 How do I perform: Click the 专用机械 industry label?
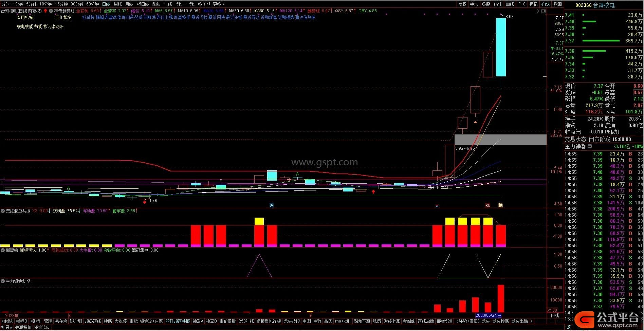[25, 17]
